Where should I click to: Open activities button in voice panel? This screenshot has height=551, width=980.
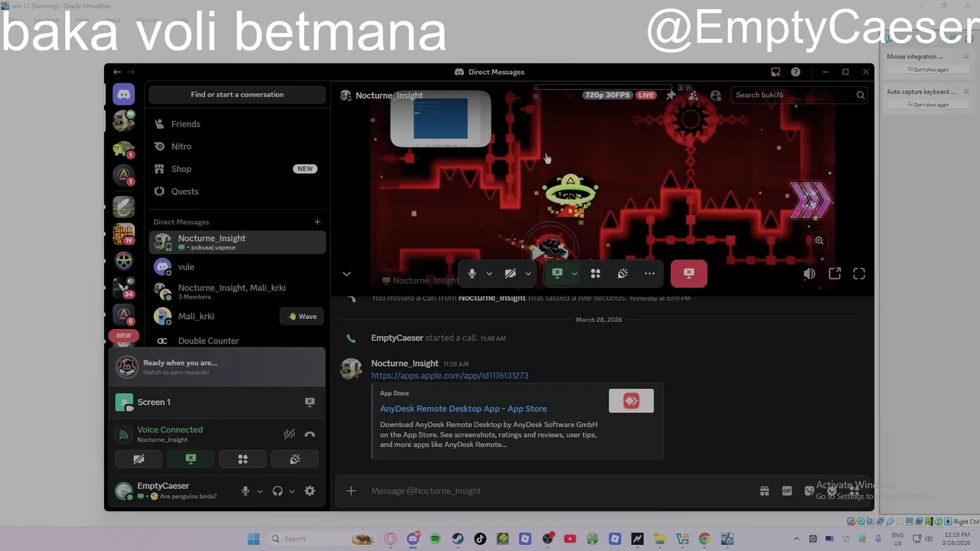click(243, 459)
